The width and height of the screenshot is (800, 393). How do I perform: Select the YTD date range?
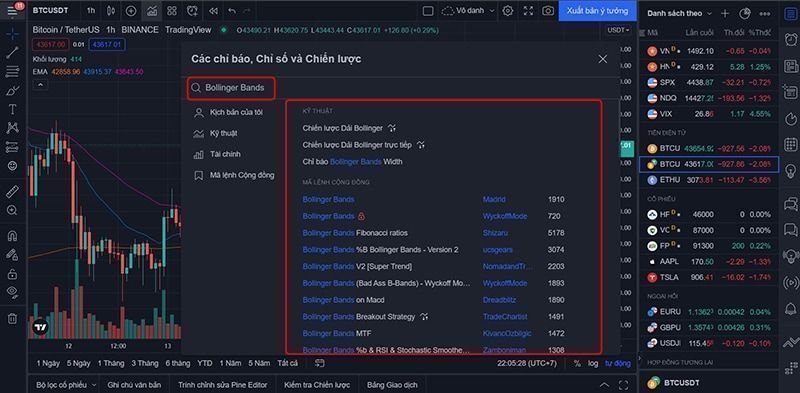coord(205,363)
